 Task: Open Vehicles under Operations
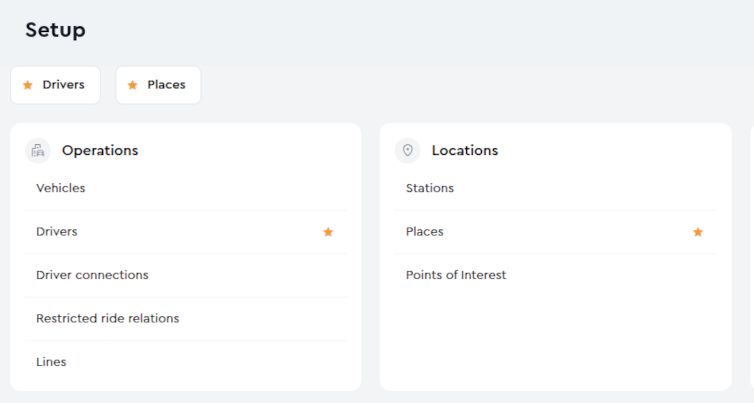coord(186,188)
